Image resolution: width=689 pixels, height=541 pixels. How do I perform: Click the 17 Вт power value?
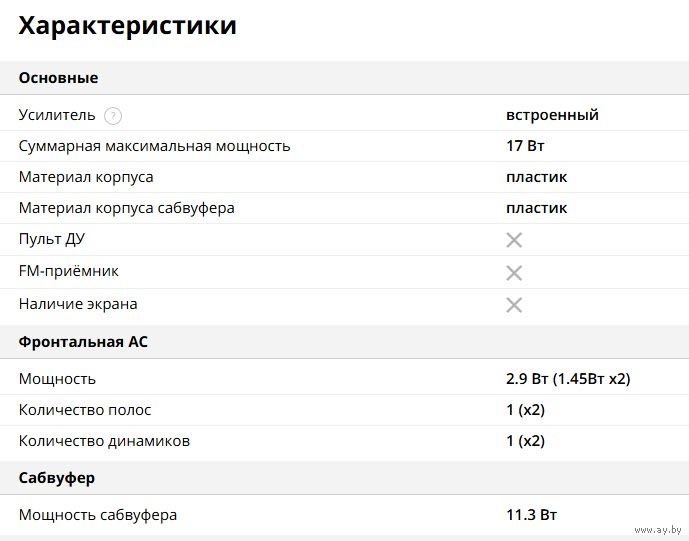pyautogui.click(x=525, y=145)
